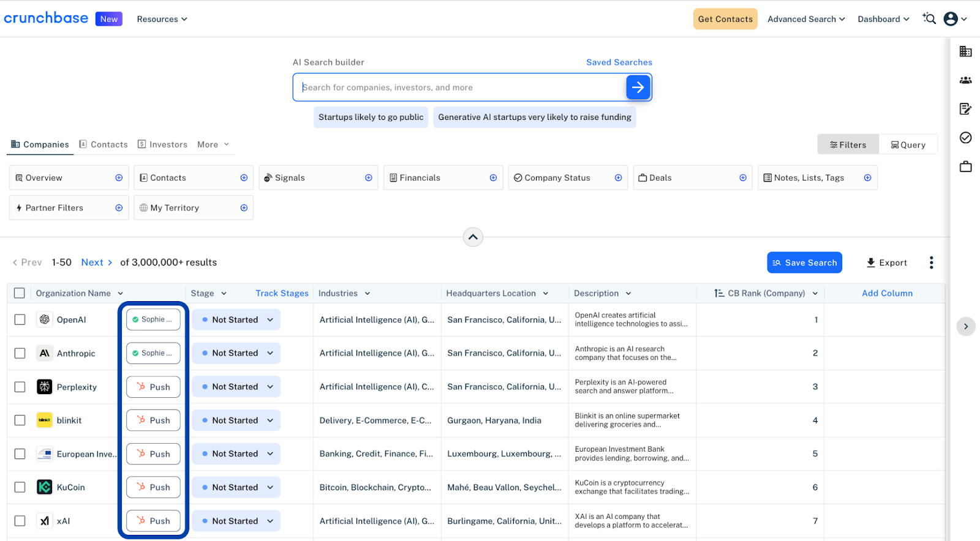Click the Track Stages link
The width and height of the screenshot is (980, 541).
[x=282, y=294]
